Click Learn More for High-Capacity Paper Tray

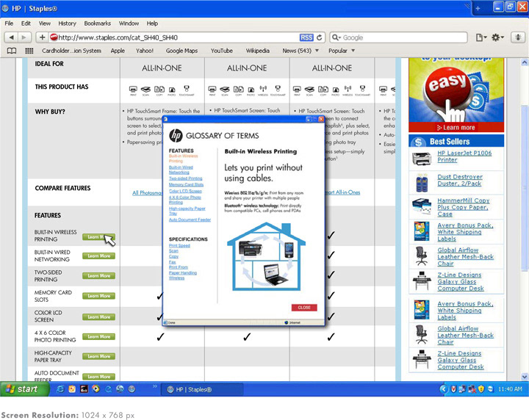pos(99,356)
